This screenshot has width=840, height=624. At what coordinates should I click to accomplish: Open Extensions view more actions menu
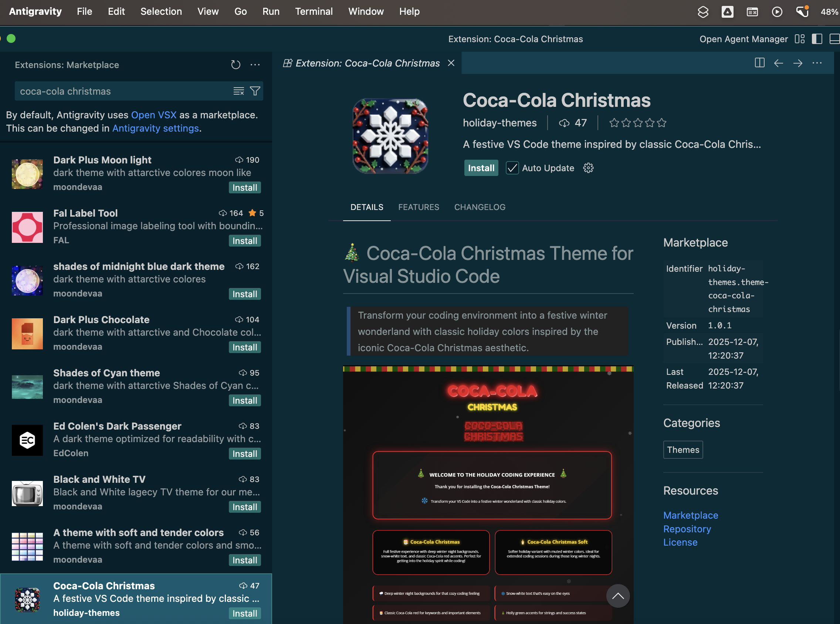(255, 65)
